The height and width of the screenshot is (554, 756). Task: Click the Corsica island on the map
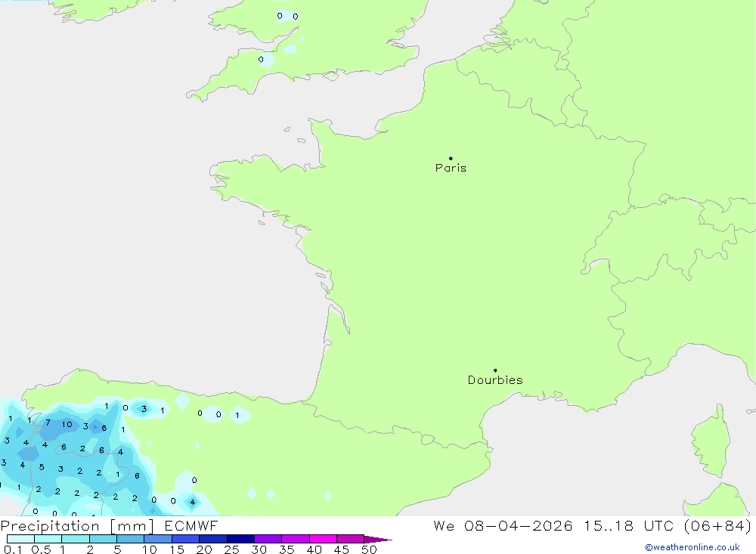(x=711, y=441)
